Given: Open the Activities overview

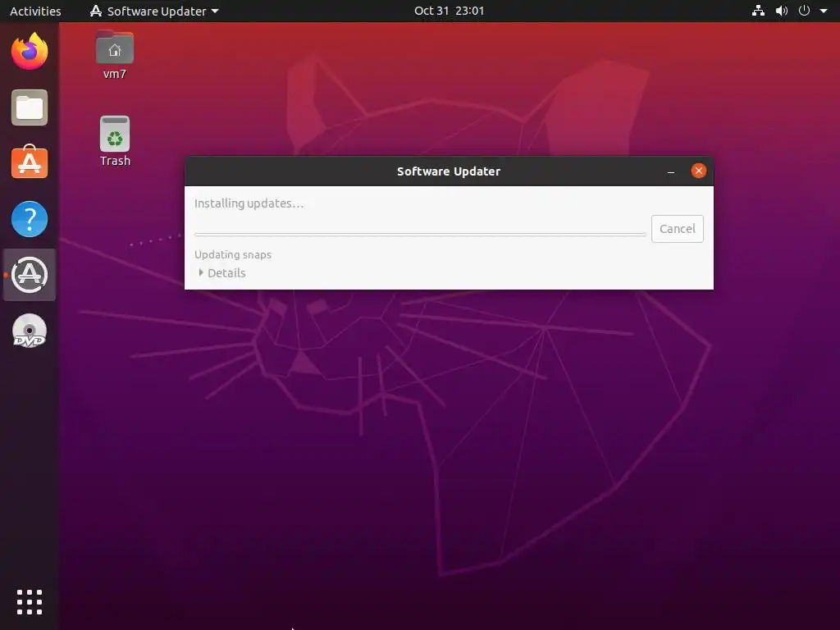Looking at the screenshot, I should 35,11.
